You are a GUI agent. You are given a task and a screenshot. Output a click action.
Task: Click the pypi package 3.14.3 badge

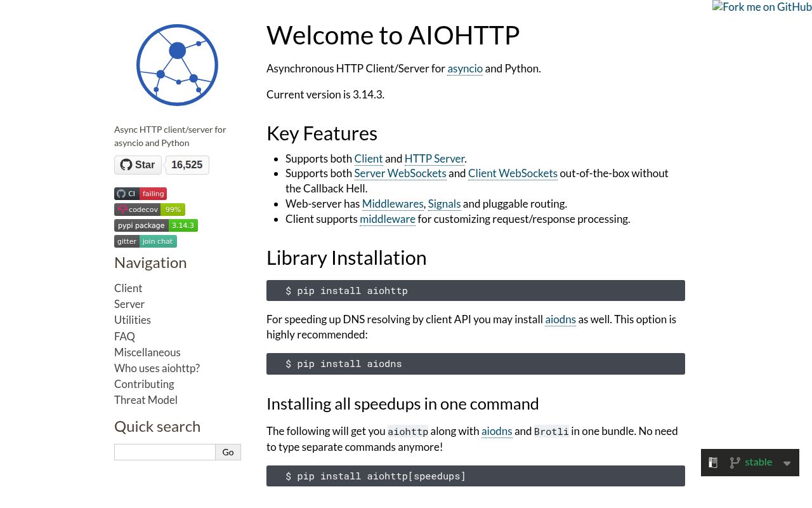coord(156,225)
